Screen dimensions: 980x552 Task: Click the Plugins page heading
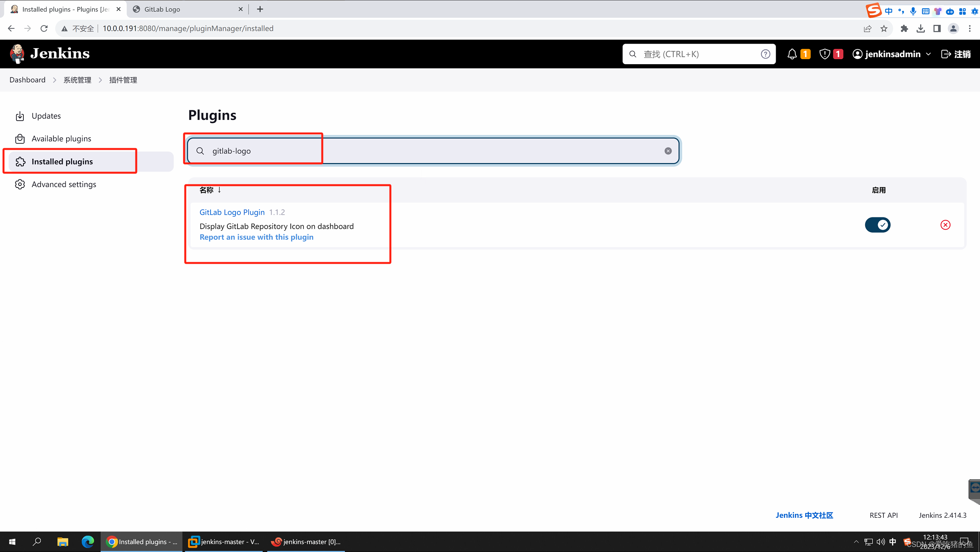click(212, 115)
